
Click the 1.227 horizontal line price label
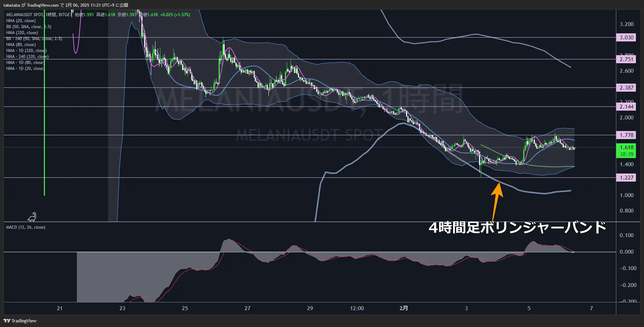click(626, 178)
